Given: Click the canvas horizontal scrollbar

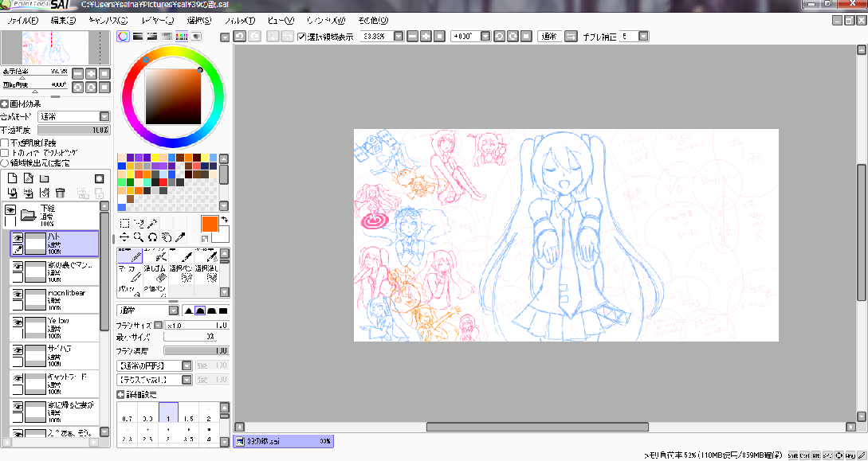Looking at the screenshot, I should pos(537,427).
